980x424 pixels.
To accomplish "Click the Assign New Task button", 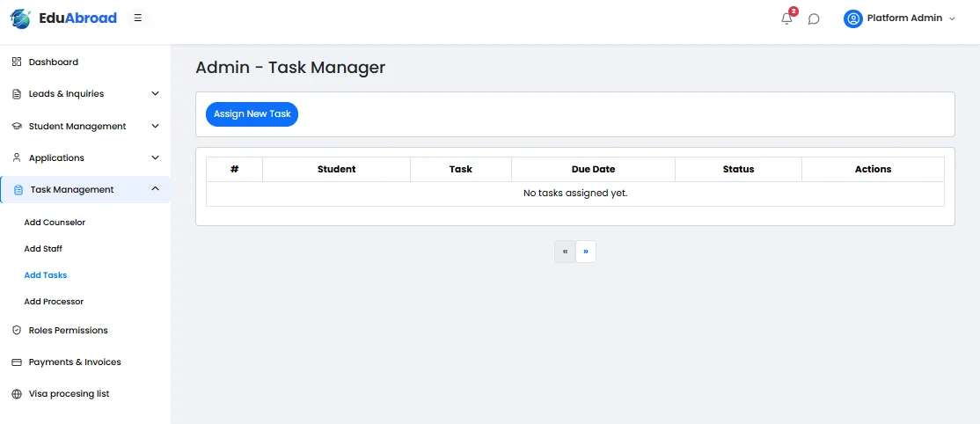I will pyautogui.click(x=252, y=113).
